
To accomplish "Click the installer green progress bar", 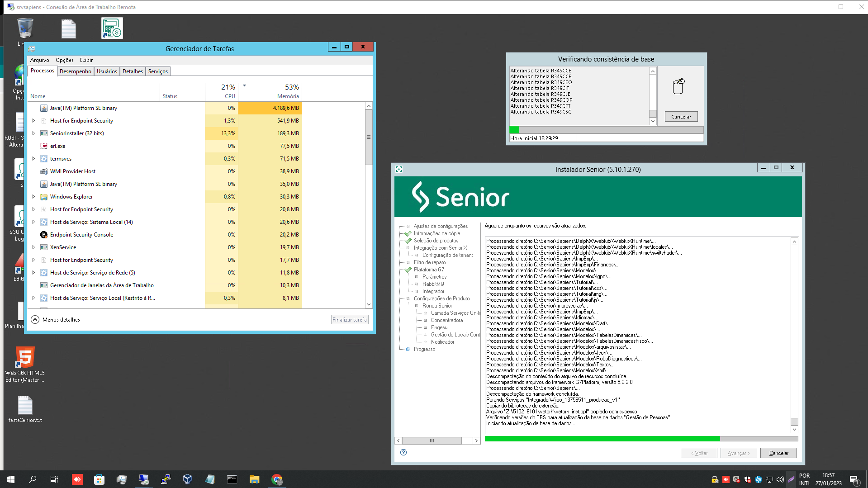I will [x=641, y=439].
